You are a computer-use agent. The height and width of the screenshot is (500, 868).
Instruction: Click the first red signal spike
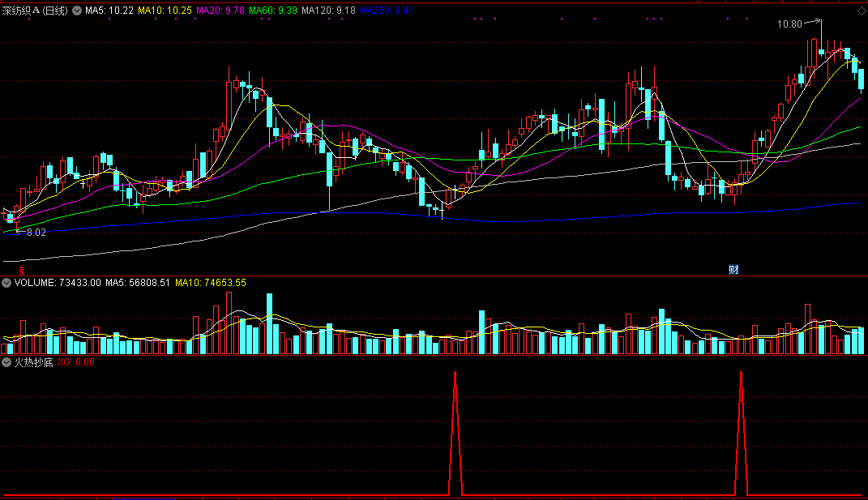455,433
